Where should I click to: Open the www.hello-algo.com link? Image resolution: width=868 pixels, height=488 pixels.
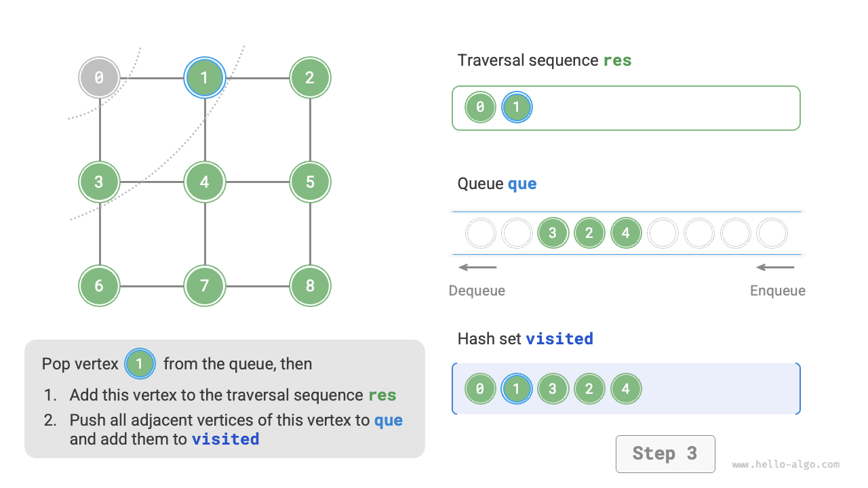(x=786, y=465)
